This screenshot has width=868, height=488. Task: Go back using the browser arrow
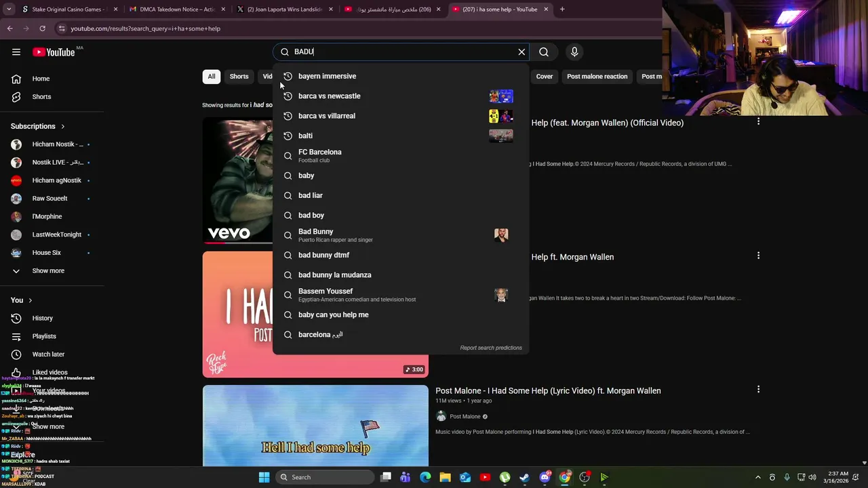(x=10, y=28)
